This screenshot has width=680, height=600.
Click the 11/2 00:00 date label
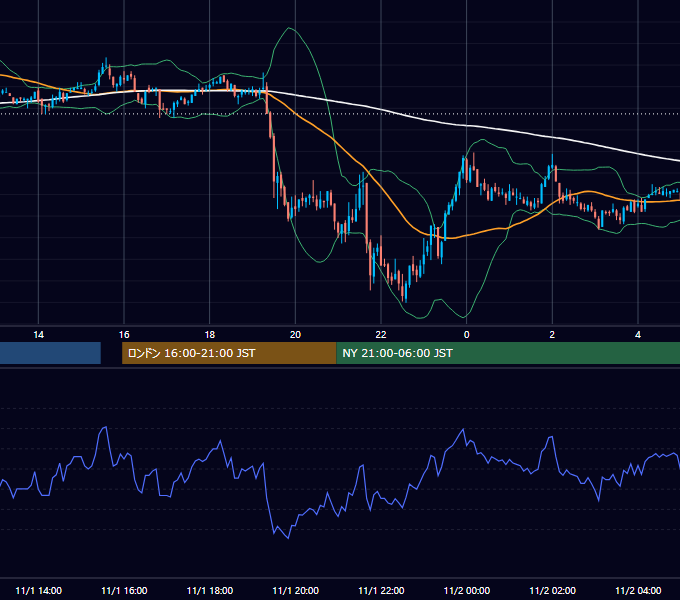467,590
